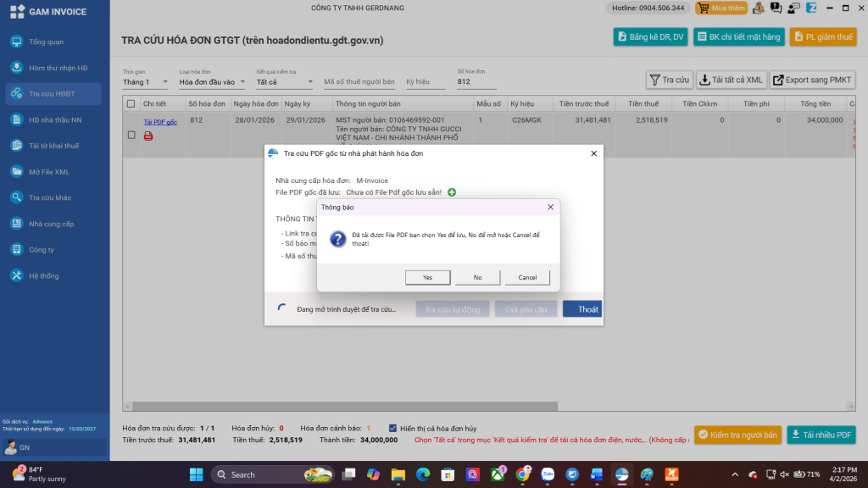
Task: Uncheck Hiển thị cả hóa đơn hủy
Action: point(392,428)
